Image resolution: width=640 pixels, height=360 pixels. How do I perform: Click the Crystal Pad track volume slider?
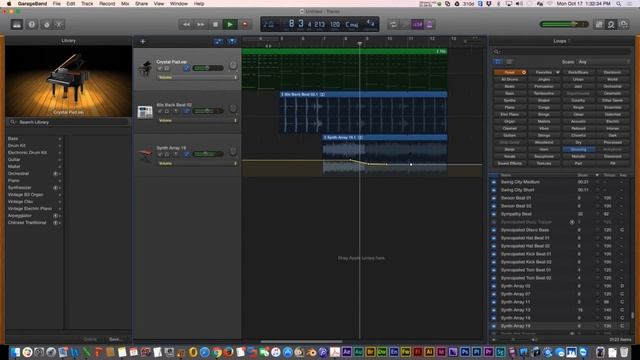[x=208, y=68]
